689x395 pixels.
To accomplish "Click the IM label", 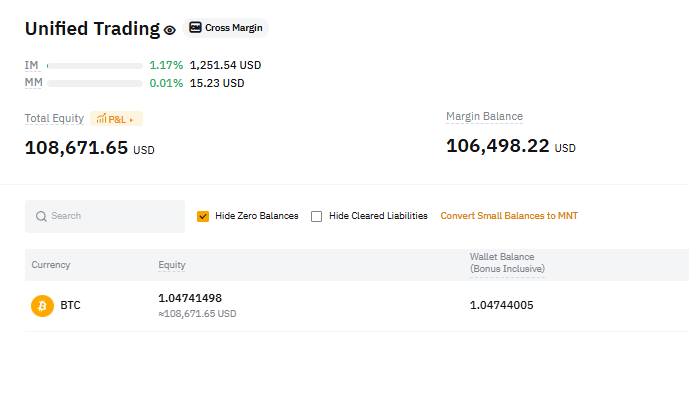I will point(32,65).
